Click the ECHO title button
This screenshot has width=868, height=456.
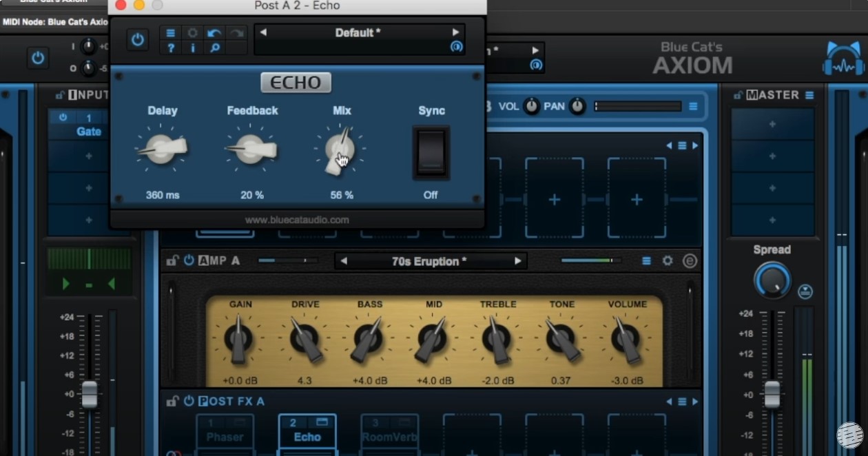(296, 83)
